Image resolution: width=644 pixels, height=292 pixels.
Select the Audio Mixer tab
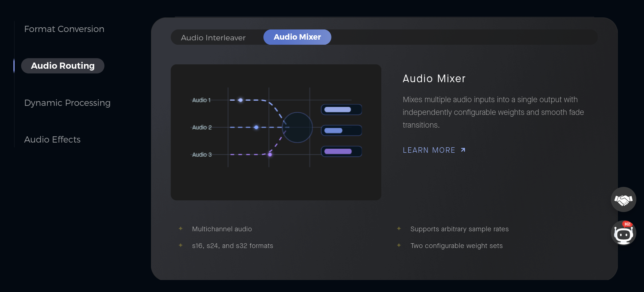297,37
